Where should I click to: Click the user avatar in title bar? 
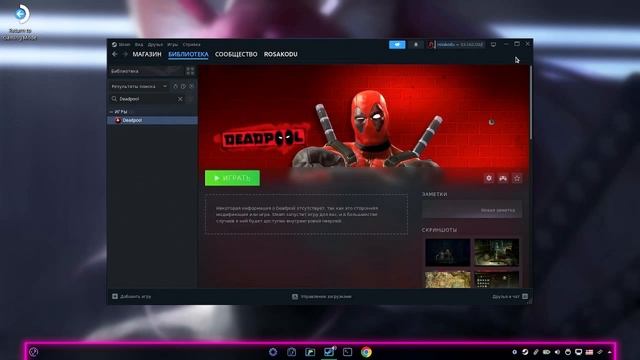(x=431, y=44)
